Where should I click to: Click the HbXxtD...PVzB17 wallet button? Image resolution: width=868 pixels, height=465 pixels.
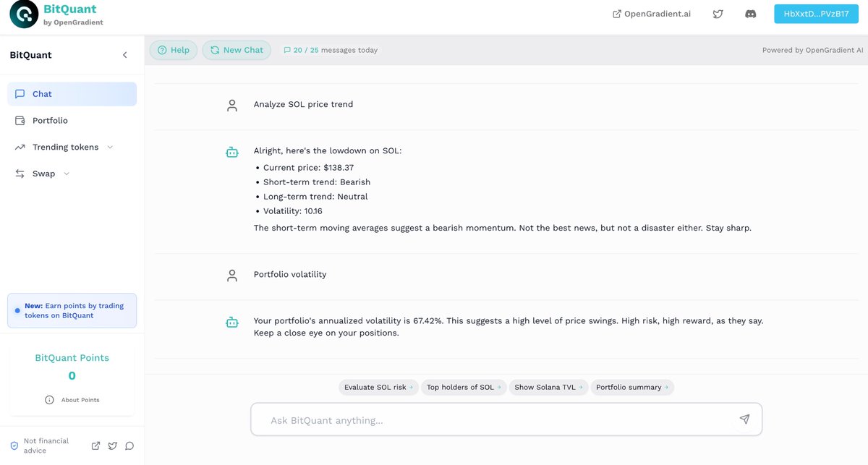pos(816,14)
